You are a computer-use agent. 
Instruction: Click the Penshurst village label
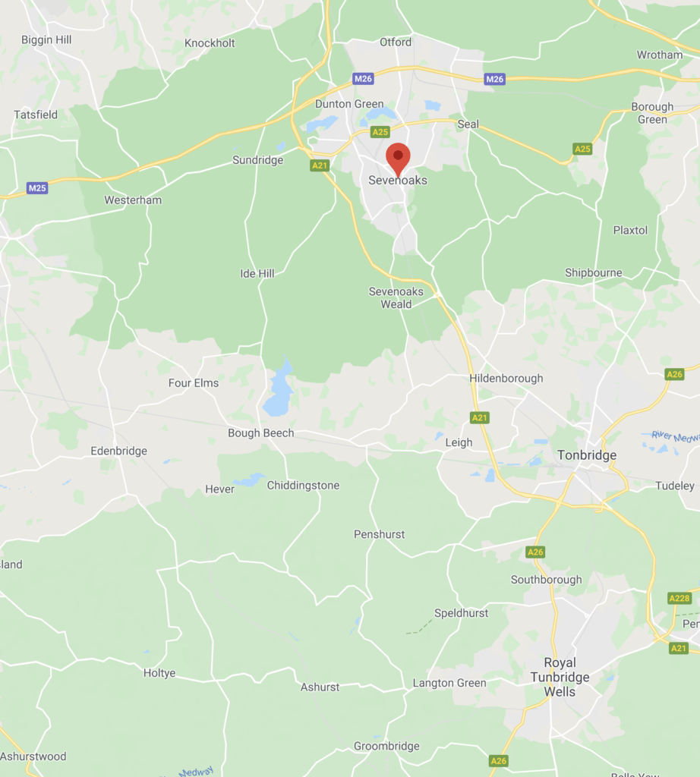pos(380,534)
